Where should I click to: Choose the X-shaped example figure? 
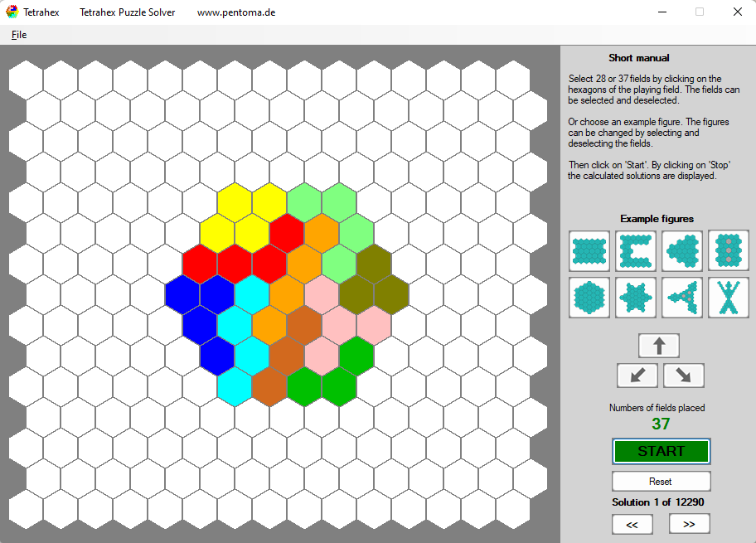point(728,297)
